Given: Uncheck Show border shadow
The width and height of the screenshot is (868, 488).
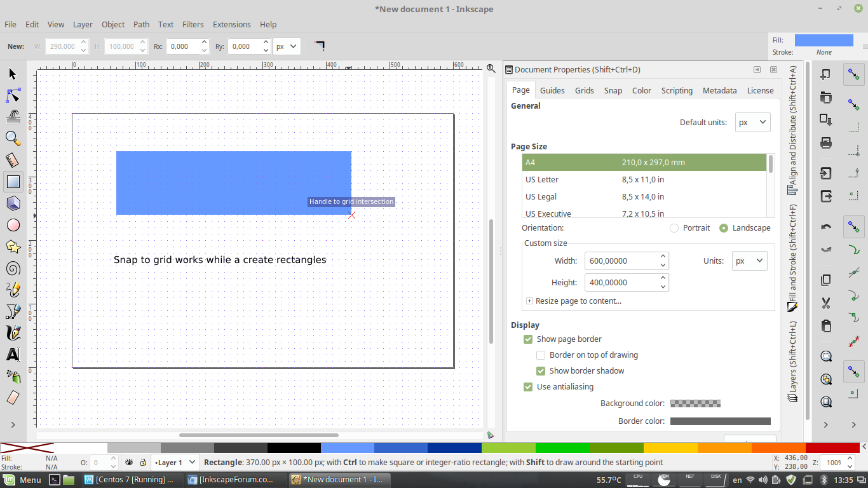Looking at the screenshot, I should [541, 371].
